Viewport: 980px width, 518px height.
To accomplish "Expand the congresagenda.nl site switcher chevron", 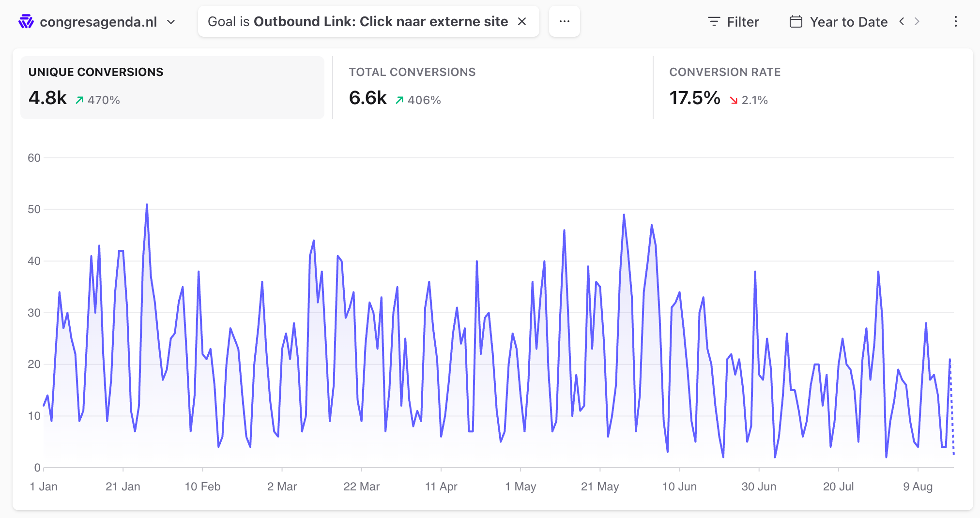I will pyautogui.click(x=171, y=22).
